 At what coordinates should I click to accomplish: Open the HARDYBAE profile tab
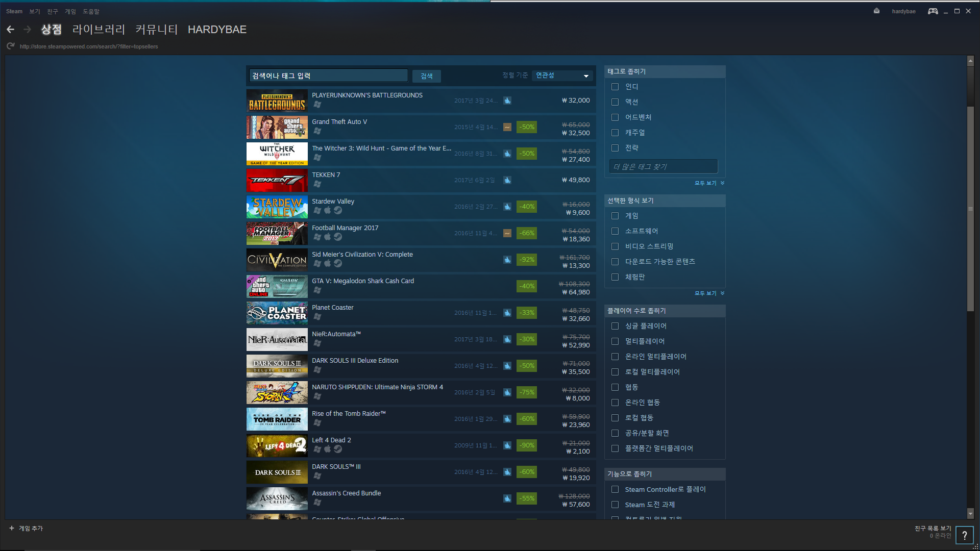(217, 30)
